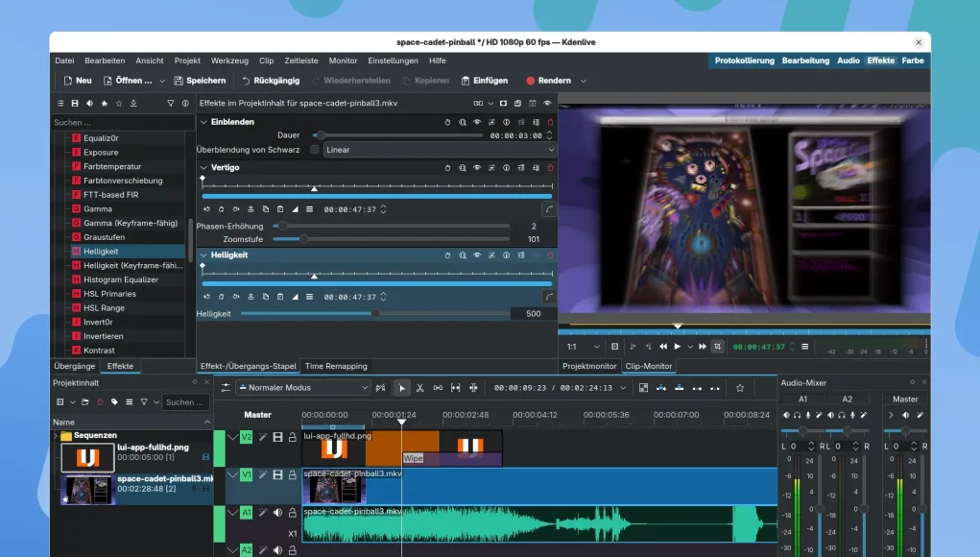Screen dimensions: 980x557
Task: Click the spacer tool icon in timeline toolbar
Action: [438, 388]
